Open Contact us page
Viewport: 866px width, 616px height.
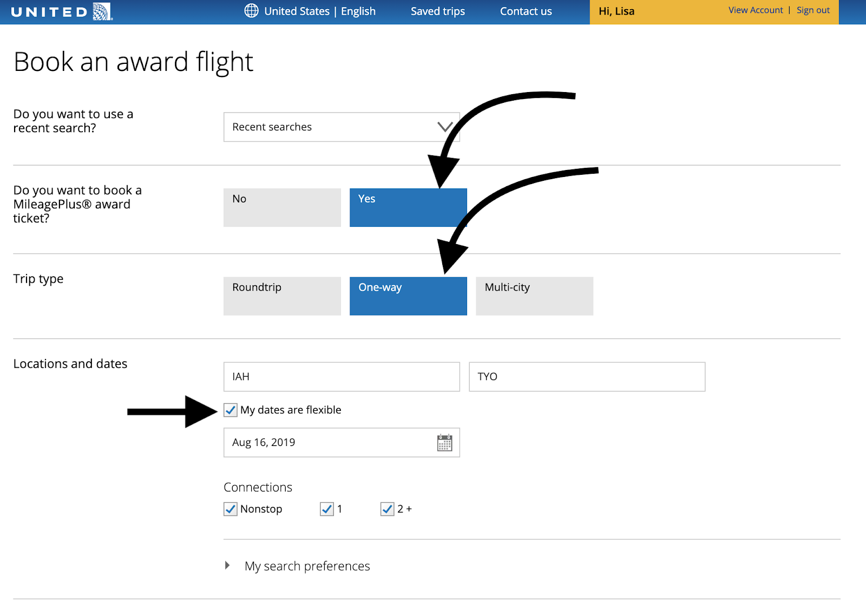click(526, 11)
